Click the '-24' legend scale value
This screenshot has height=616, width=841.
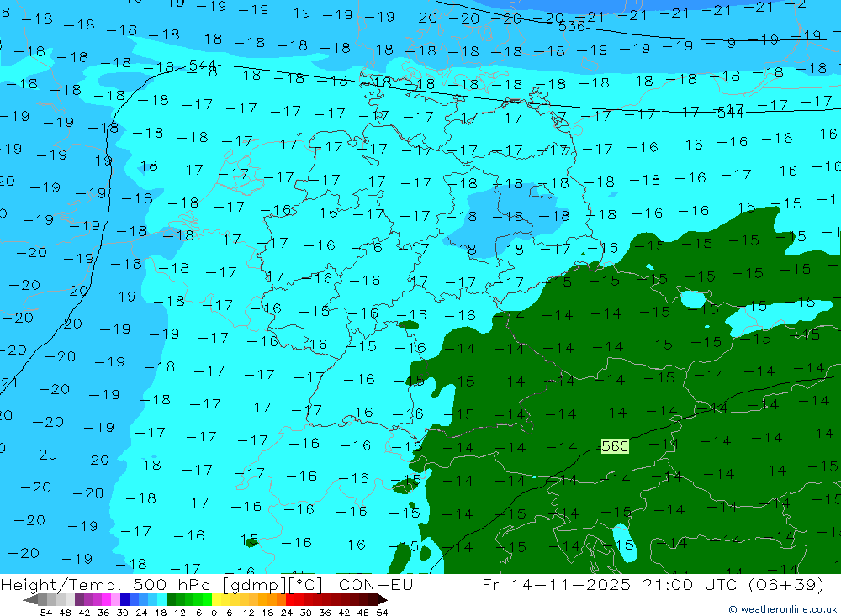click(139, 613)
